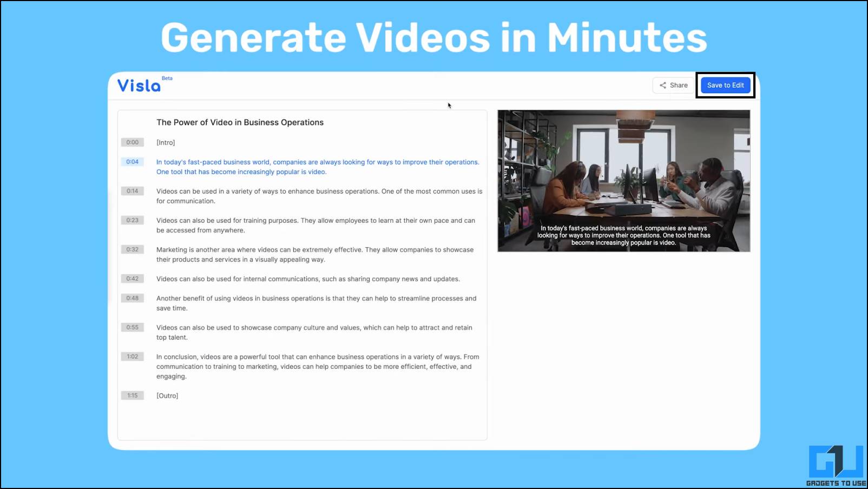
Task: Click the Save to Edit button
Action: 725,85
